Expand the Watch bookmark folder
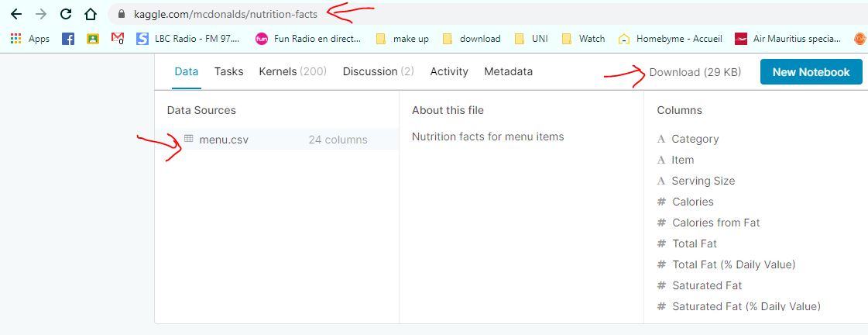 pos(584,39)
